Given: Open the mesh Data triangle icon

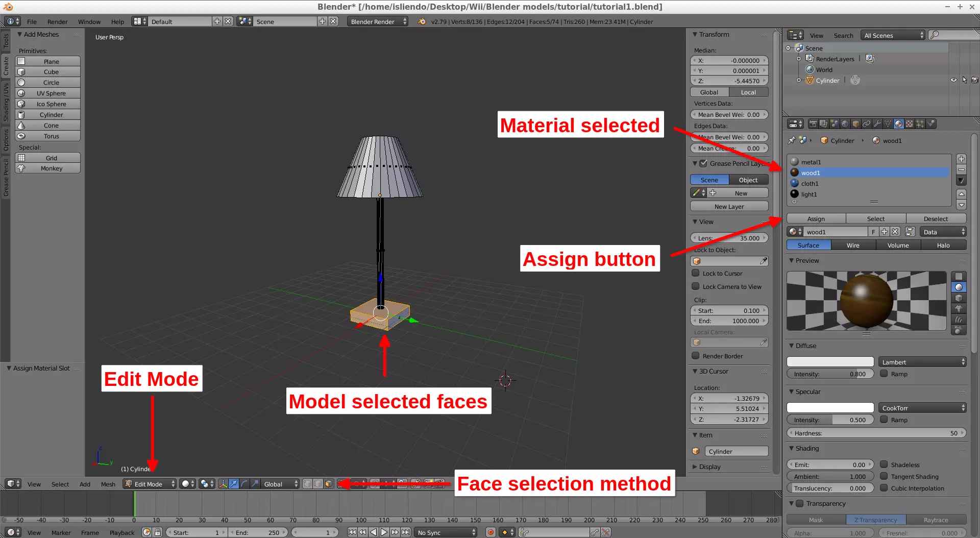Looking at the screenshot, I should 888,124.
